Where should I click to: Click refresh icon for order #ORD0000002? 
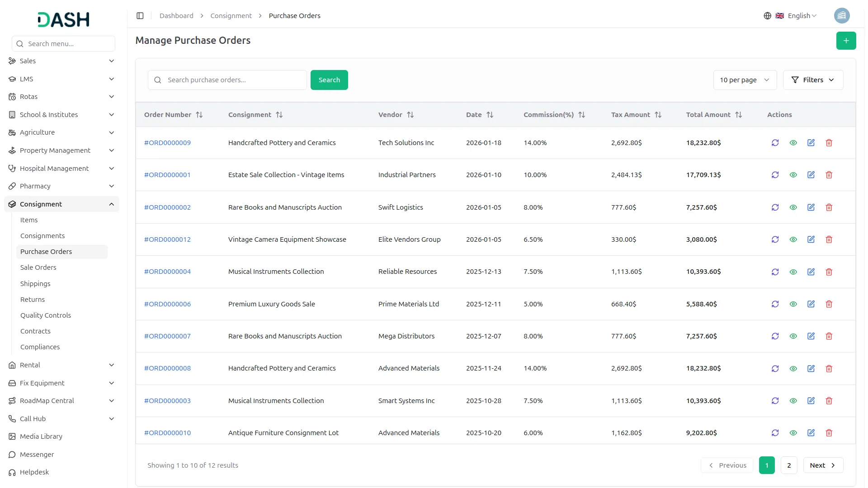[x=775, y=207]
